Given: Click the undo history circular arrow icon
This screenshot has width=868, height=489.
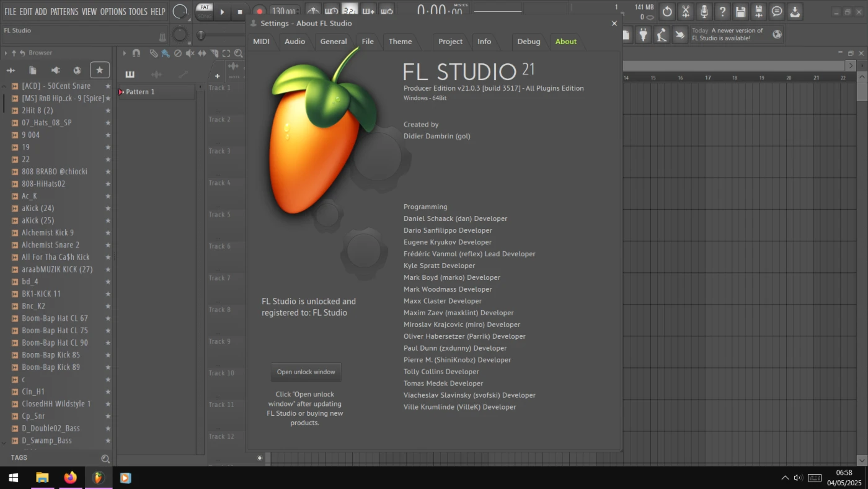Looking at the screenshot, I should coord(667,11).
